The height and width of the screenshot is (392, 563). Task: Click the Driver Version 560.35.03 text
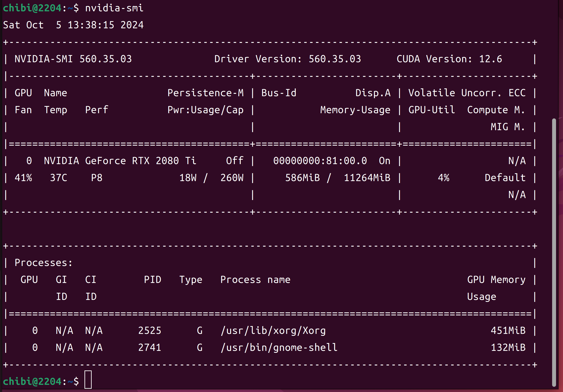click(x=287, y=59)
